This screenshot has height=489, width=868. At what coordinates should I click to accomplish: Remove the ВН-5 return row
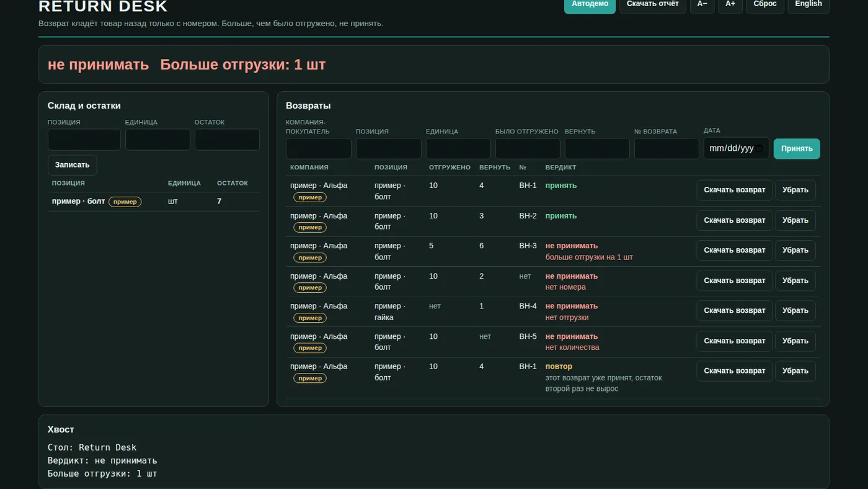click(795, 341)
